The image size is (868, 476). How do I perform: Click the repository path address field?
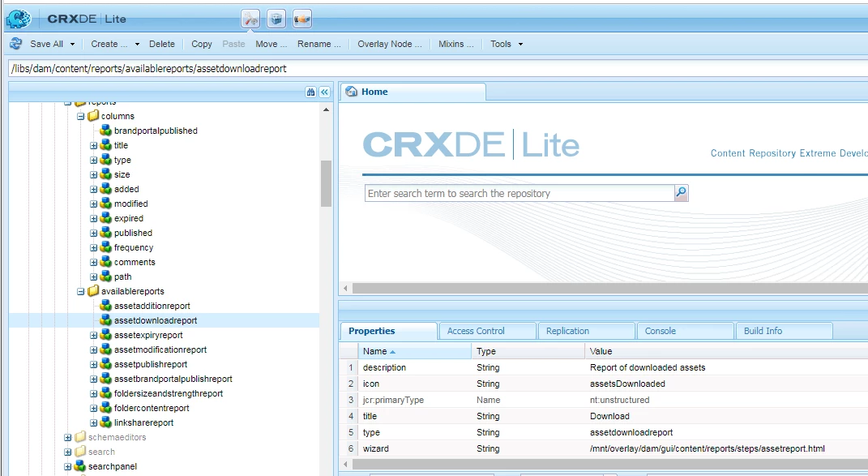click(438, 69)
